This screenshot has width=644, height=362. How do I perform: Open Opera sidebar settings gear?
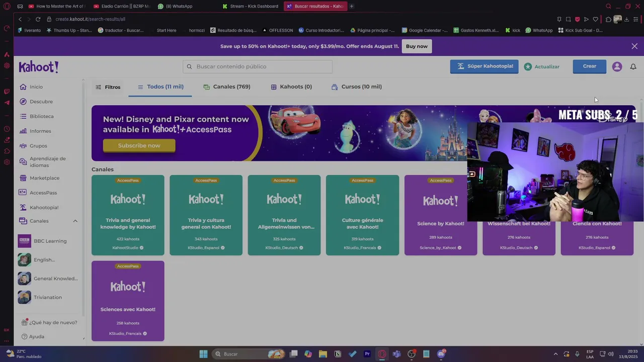pyautogui.click(x=7, y=162)
